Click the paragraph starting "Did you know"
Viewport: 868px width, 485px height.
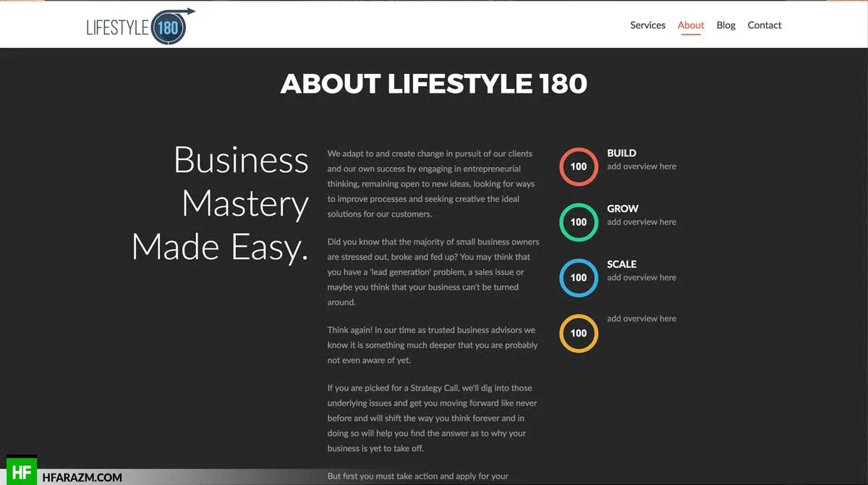[433, 271]
